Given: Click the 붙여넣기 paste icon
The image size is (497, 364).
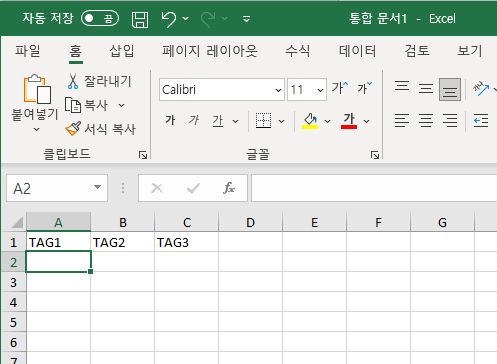Looking at the screenshot, I should (37, 89).
